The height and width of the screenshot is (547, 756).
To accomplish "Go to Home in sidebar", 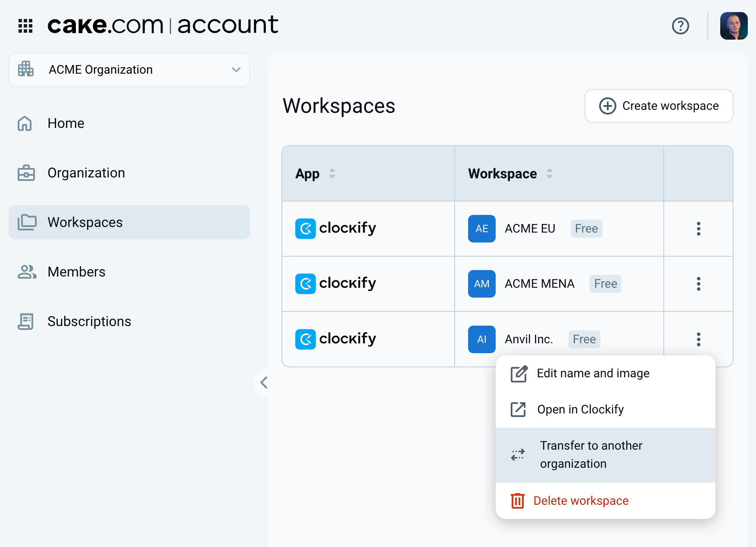I will coord(129,123).
